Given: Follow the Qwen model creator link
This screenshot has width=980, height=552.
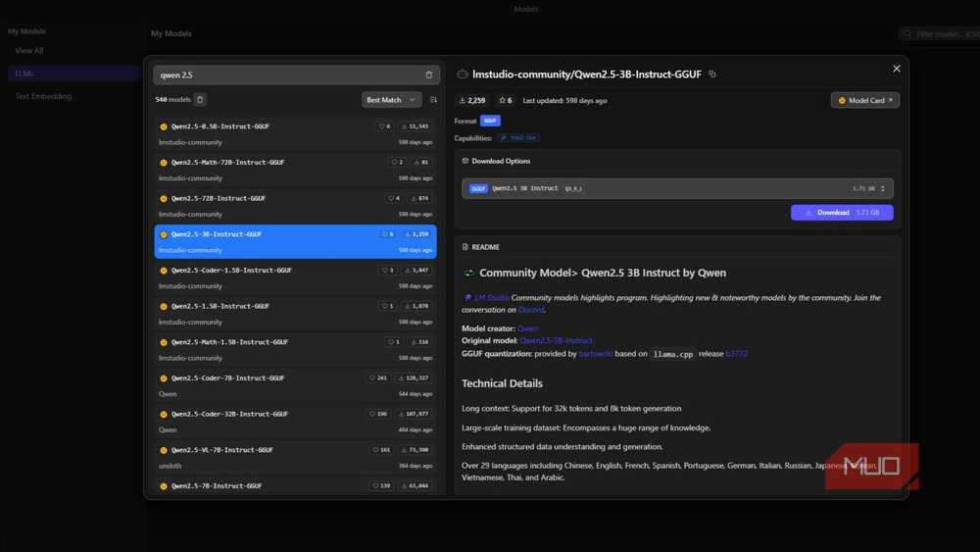Looking at the screenshot, I should [527, 328].
